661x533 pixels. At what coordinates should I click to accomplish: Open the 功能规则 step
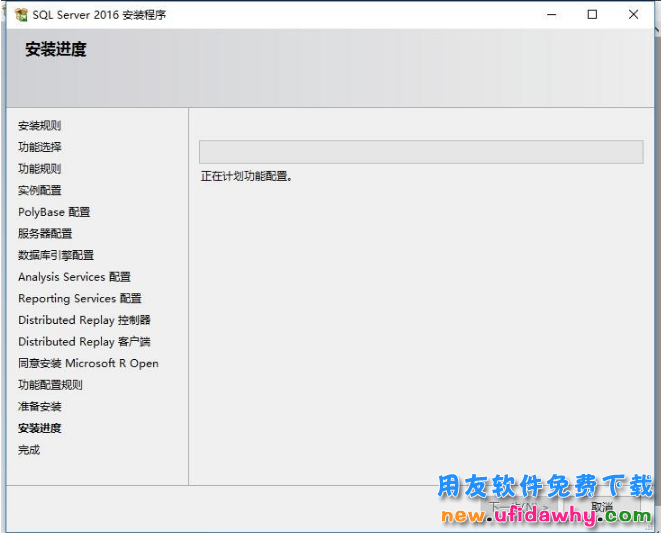coord(39,169)
